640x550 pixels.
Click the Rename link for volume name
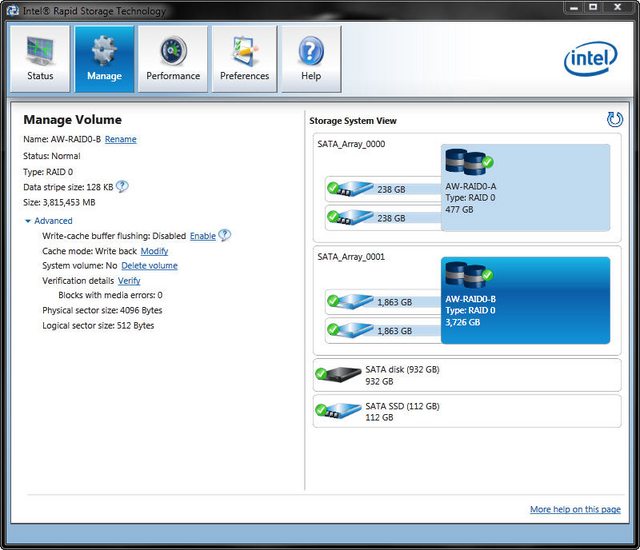[x=120, y=139]
